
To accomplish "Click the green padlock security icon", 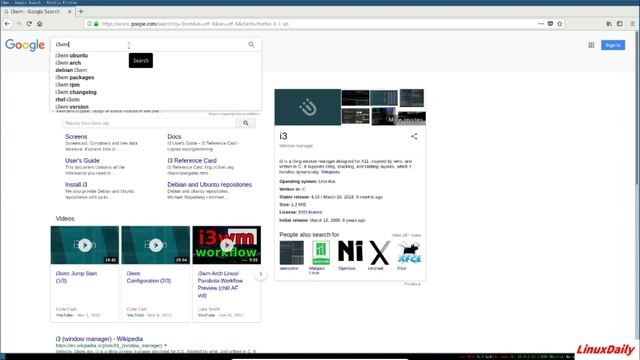I will pos(96,24).
